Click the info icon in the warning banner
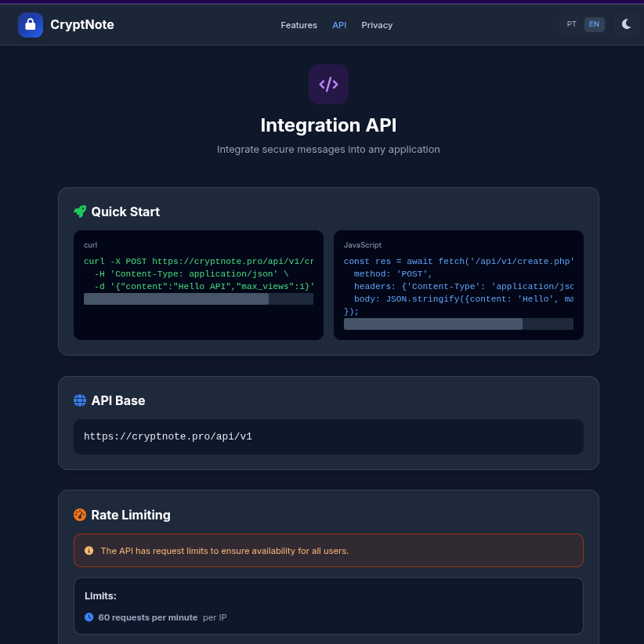The height and width of the screenshot is (644, 644). click(x=89, y=551)
